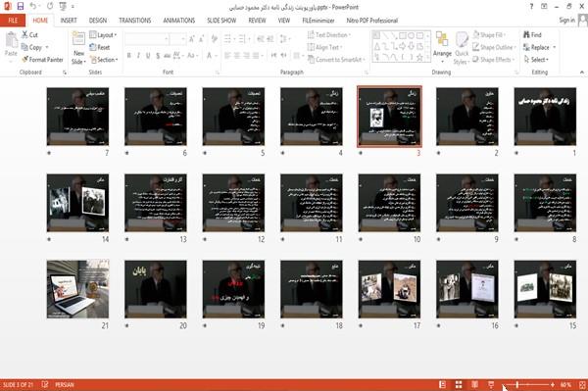Open the font name combo box

tap(146, 39)
